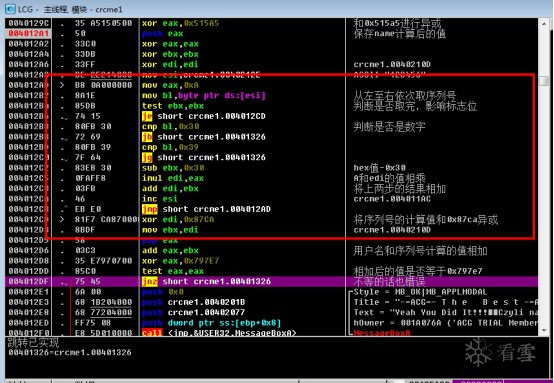Select instruction 'xor ebx,ebx'

pyautogui.click(x=170, y=54)
